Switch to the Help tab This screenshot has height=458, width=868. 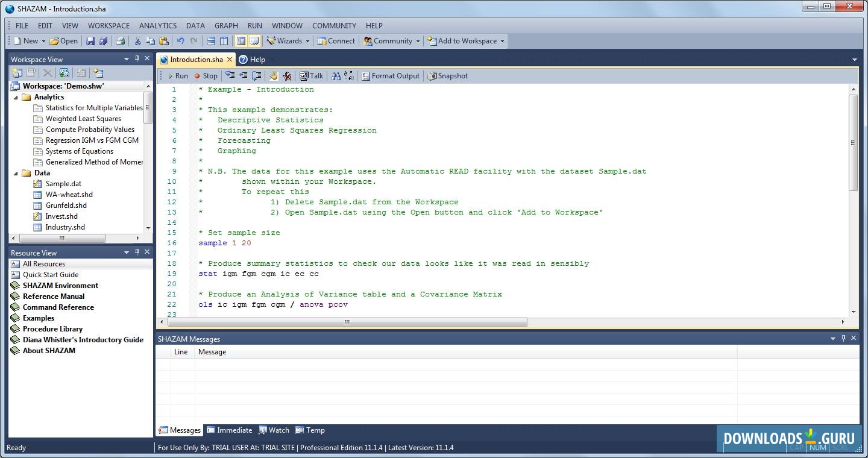(x=252, y=60)
